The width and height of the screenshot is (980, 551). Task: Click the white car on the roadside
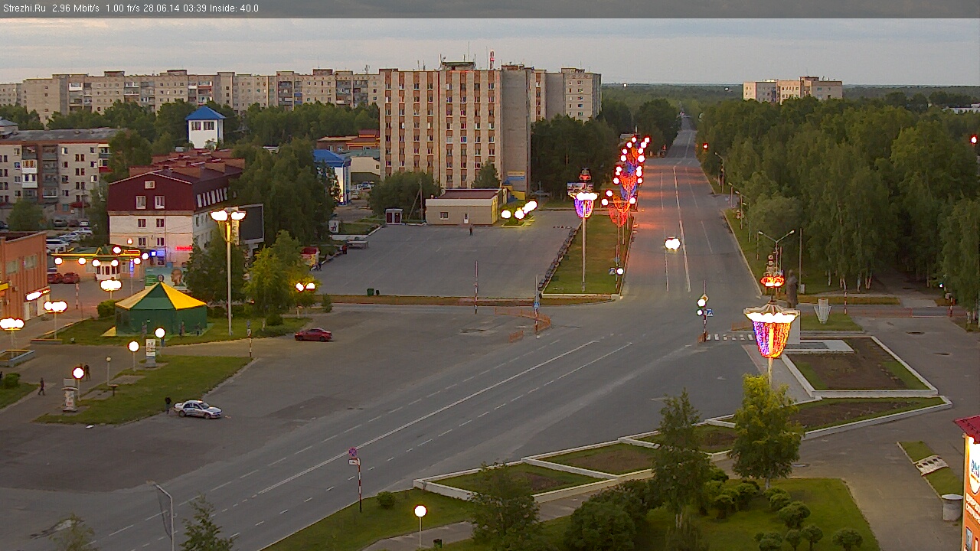(198, 409)
